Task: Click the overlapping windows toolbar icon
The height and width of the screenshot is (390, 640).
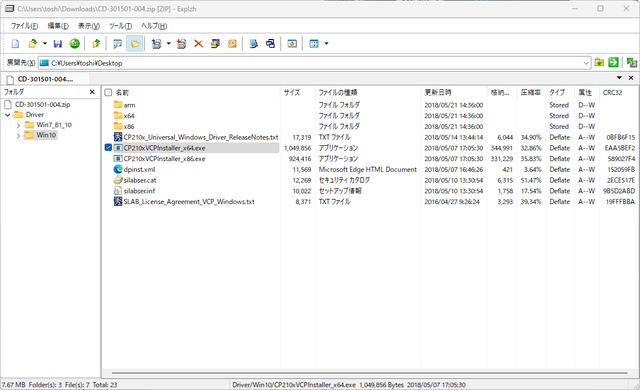Action: click(270, 44)
